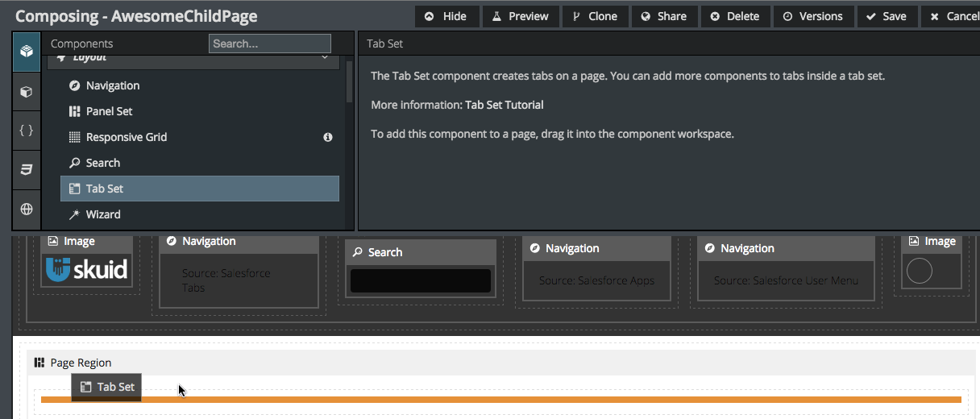
Task: Collapse the Layout section chevron
Action: 325,57
